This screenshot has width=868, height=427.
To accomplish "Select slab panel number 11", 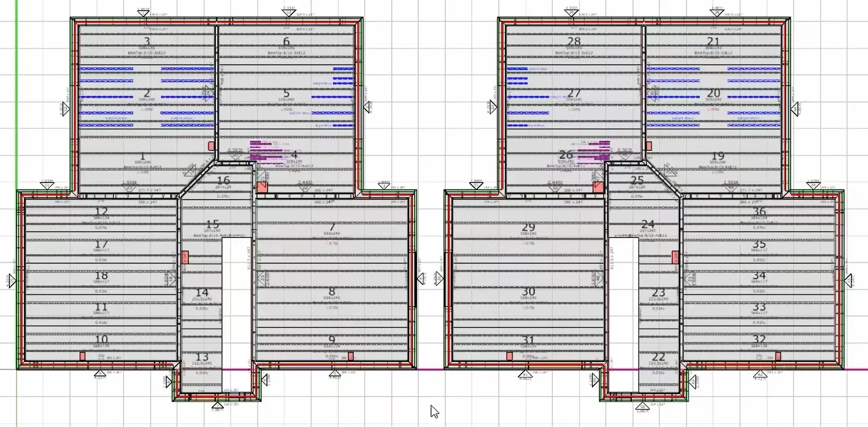I will pos(101,307).
